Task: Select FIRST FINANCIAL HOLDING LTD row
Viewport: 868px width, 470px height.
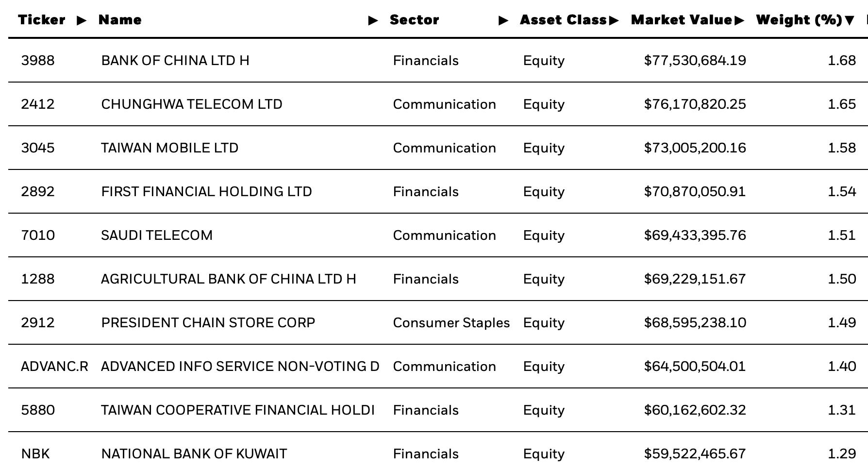Action: pos(438,191)
